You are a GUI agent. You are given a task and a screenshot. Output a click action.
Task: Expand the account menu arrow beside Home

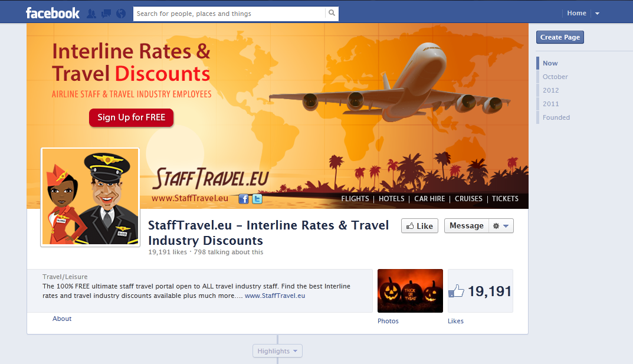tap(597, 14)
